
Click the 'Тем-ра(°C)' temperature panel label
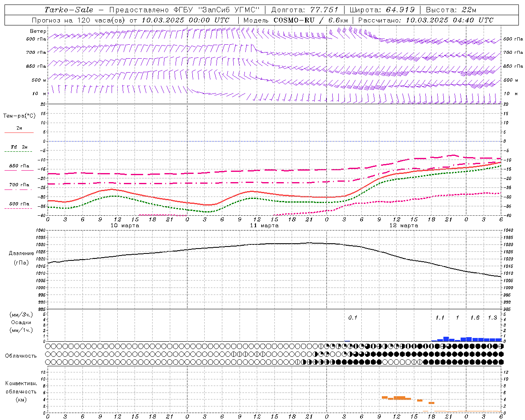pyautogui.click(x=19, y=116)
